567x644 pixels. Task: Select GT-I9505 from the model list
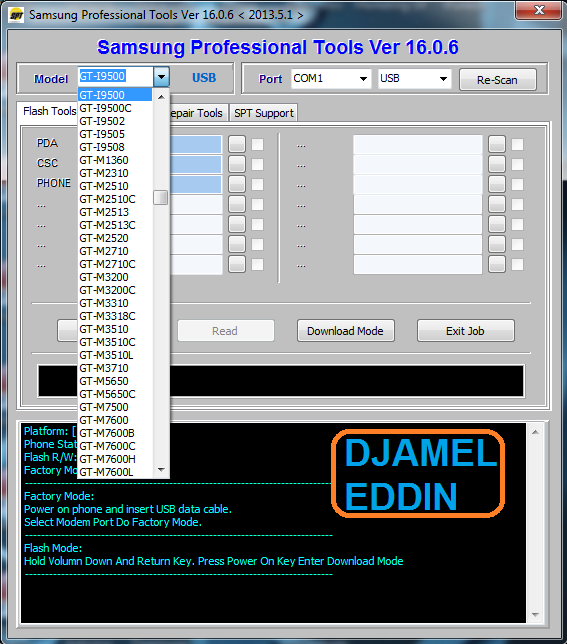pyautogui.click(x=115, y=134)
